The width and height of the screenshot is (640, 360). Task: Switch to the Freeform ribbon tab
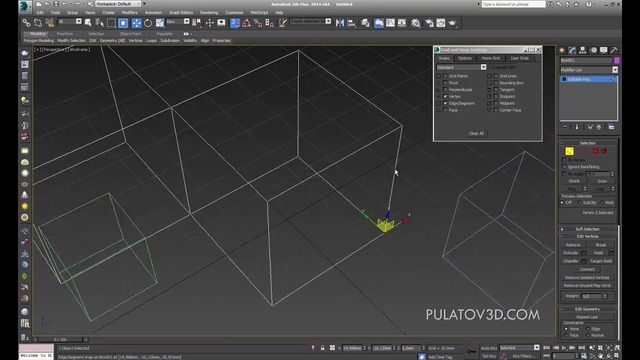64,34
